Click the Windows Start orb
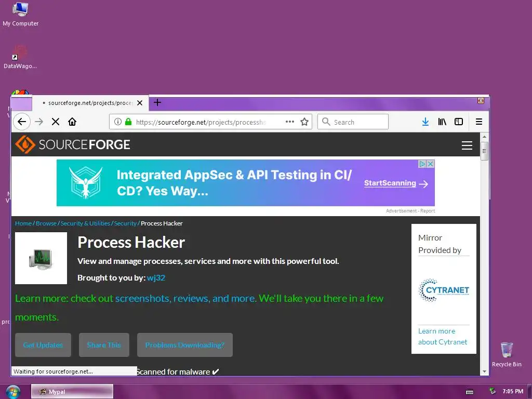Image resolution: width=532 pixels, height=399 pixels. click(x=12, y=392)
